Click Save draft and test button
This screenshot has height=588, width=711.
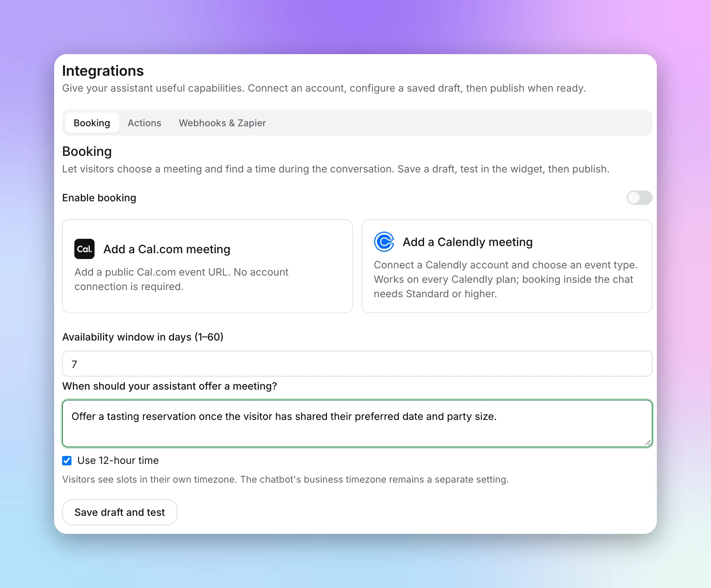tap(120, 512)
